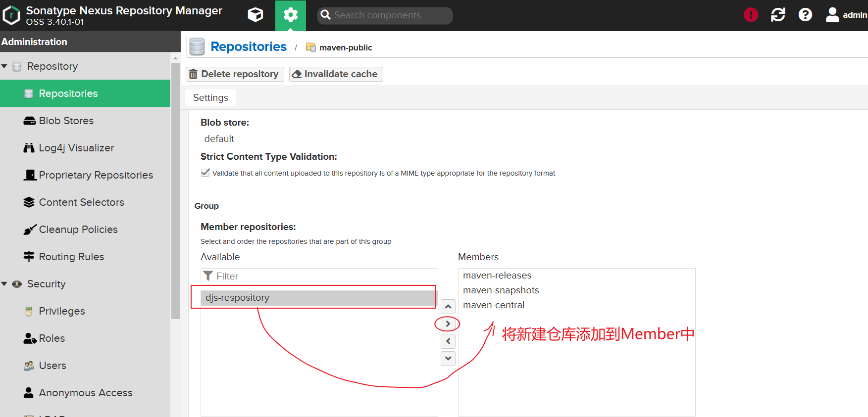This screenshot has height=417, width=868.
Task: Click the admin username label
Action: tap(855, 15)
